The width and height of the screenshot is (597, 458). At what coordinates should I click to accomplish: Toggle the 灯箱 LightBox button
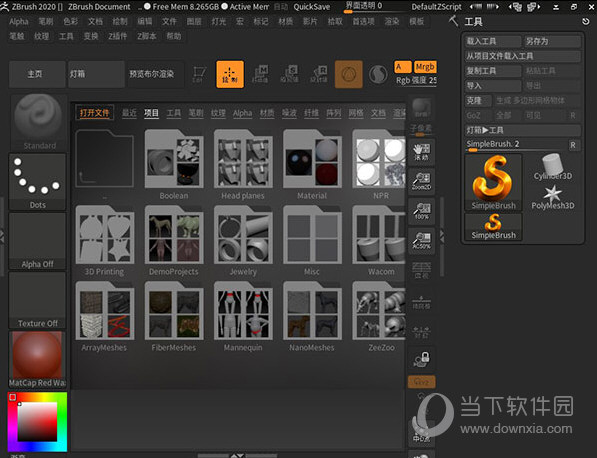96,74
